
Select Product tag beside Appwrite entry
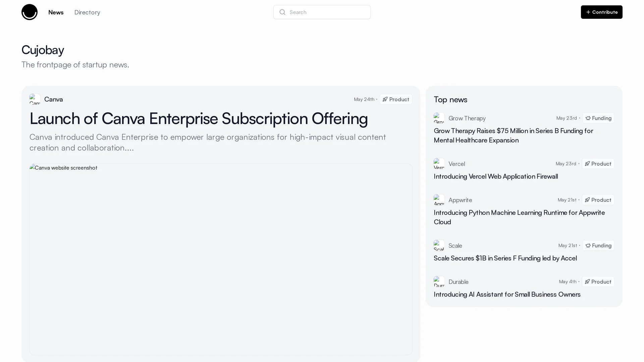point(598,200)
